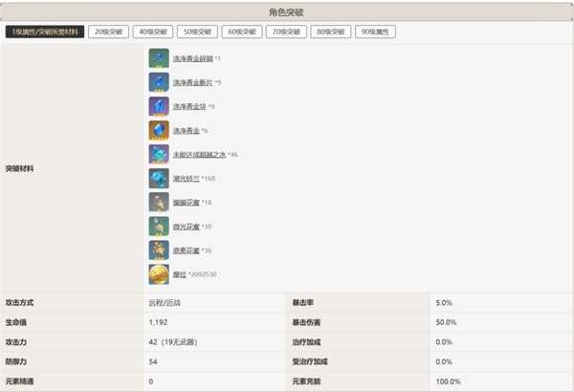The width and height of the screenshot is (574, 392).
Task: Click the orange 涤净青金 gem icon
Action: pos(159,130)
